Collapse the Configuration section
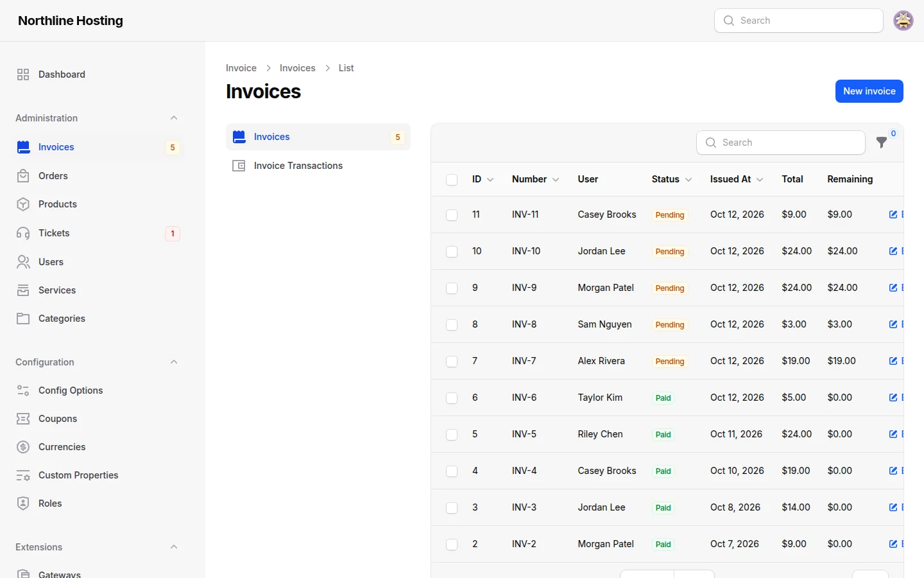 [x=174, y=362]
